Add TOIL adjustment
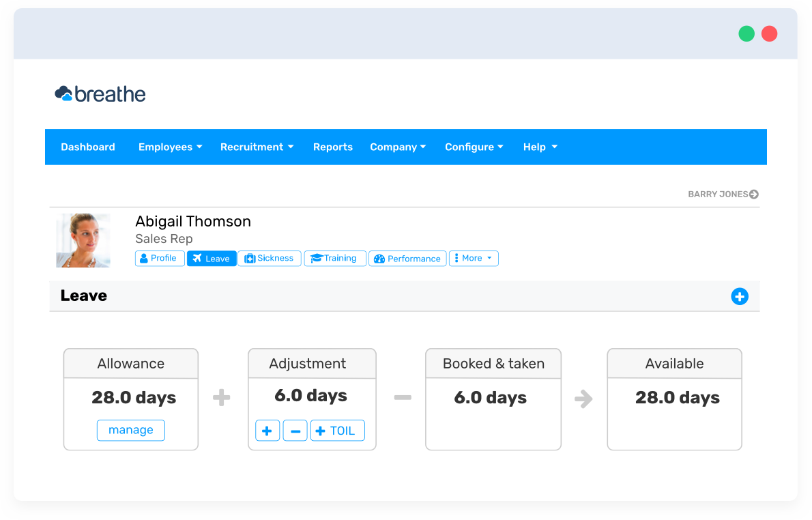 pos(337,431)
